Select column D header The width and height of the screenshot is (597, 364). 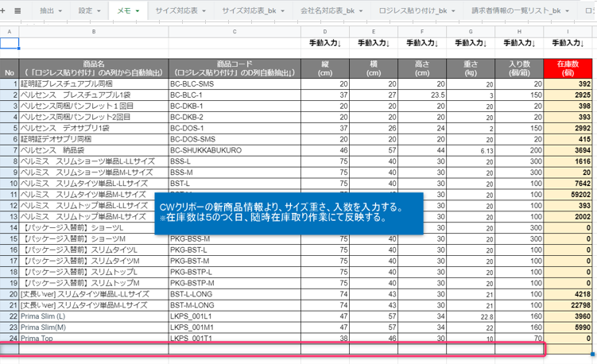325,32
